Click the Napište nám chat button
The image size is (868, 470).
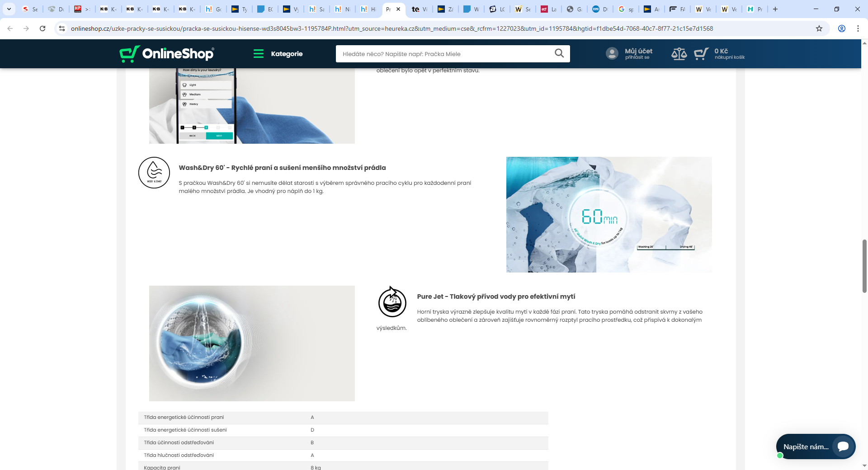(816, 446)
